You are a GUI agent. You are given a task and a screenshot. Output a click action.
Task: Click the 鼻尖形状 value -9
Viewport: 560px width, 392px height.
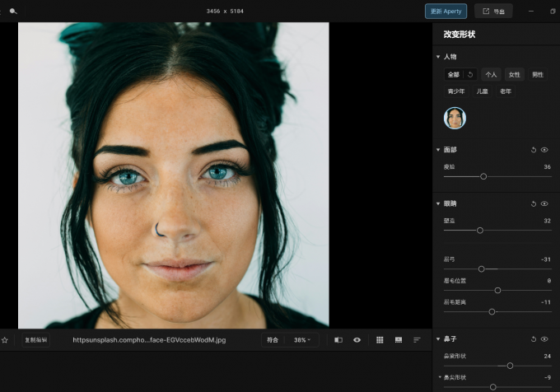(x=548, y=377)
